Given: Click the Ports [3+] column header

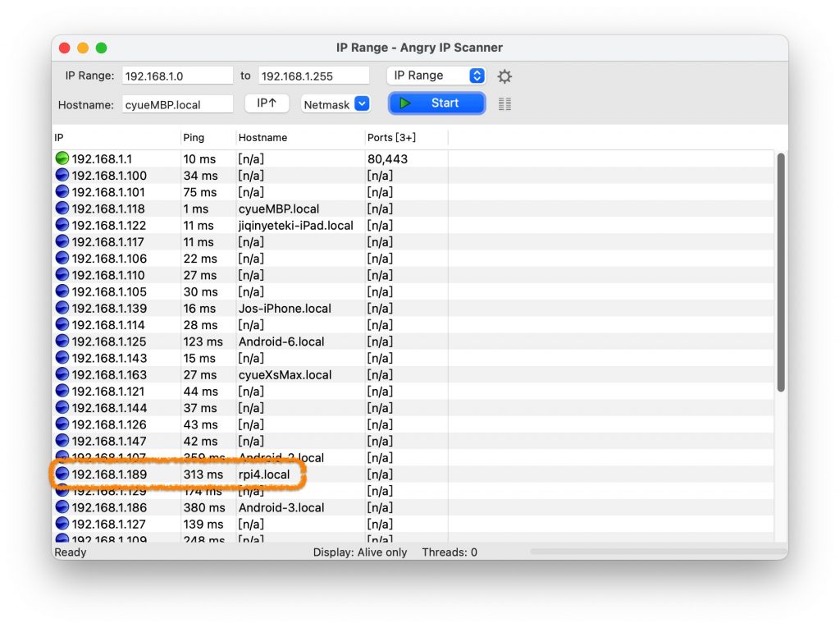Looking at the screenshot, I should click(391, 138).
